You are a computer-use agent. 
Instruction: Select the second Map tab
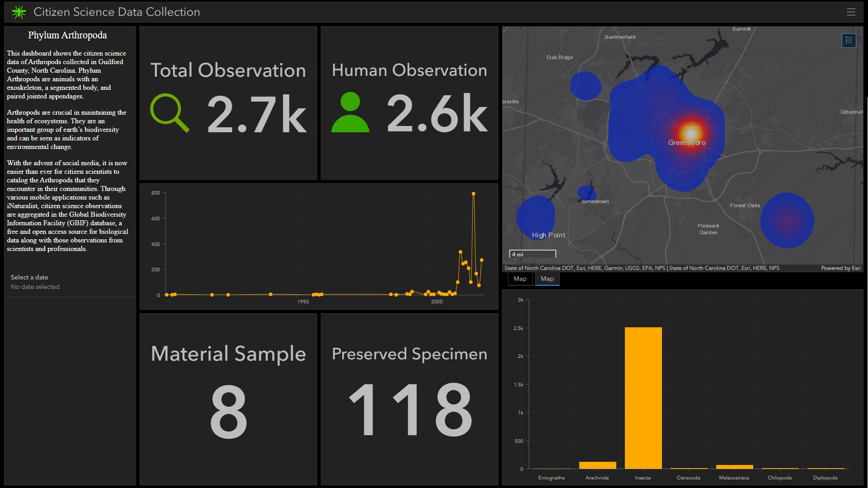(547, 279)
